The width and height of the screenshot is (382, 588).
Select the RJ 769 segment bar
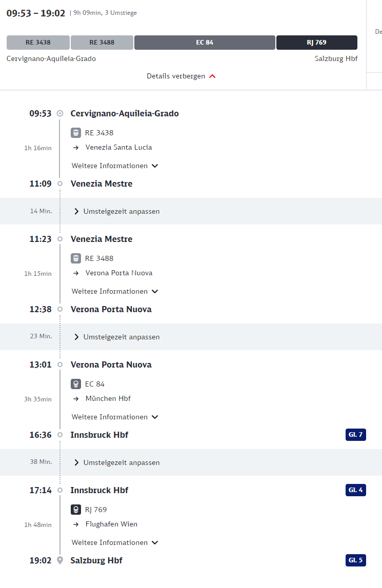(317, 43)
